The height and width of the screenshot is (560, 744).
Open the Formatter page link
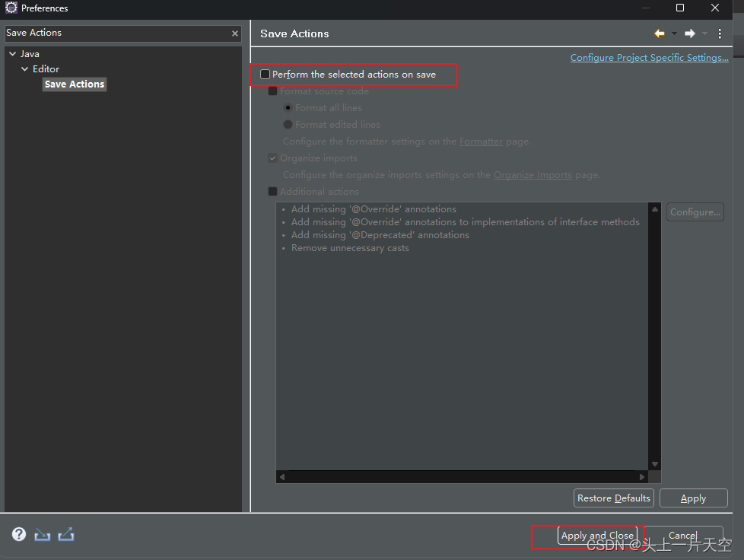click(481, 142)
